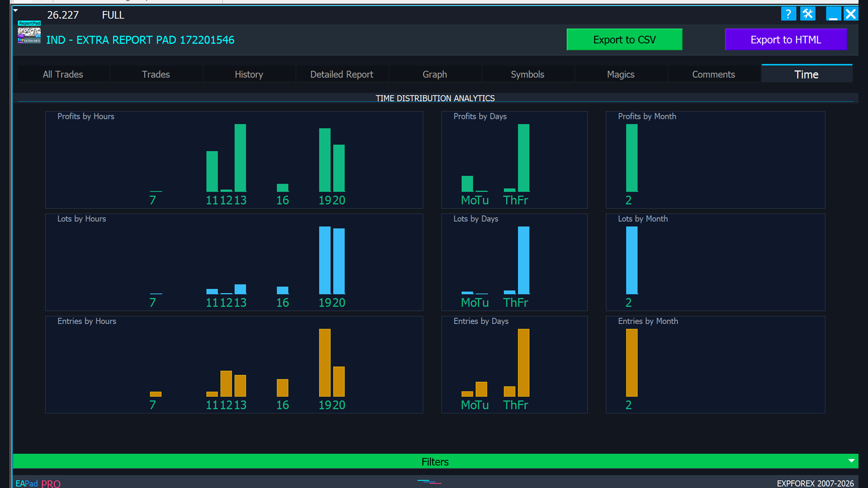This screenshot has width=868, height=488.
Task: Open the help question mark icon
Action: pos(788,14)
